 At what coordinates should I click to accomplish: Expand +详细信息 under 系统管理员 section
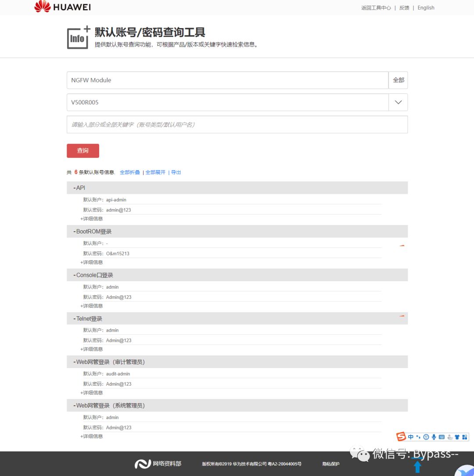tap(91, 436)
